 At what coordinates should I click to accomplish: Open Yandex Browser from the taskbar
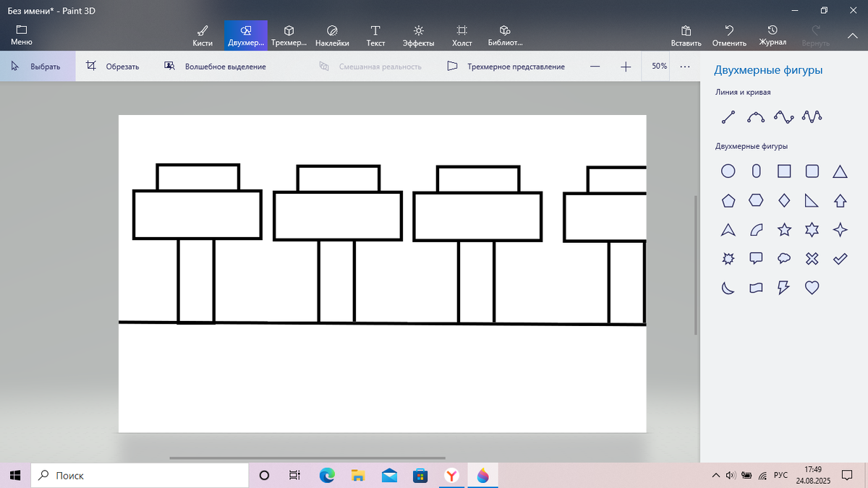pos(452,475)
